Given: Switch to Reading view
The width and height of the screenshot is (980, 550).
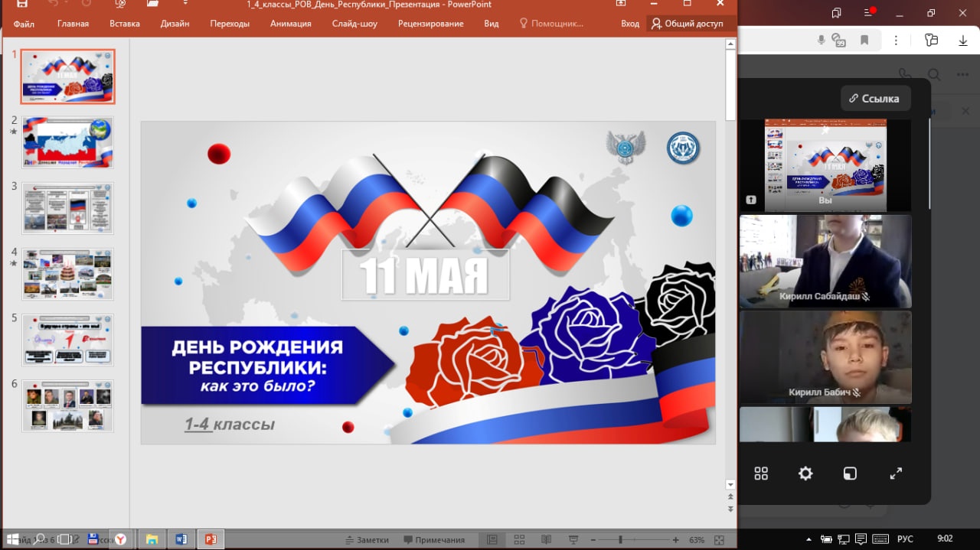Looking at the screenshot, I should coord(545,539).
